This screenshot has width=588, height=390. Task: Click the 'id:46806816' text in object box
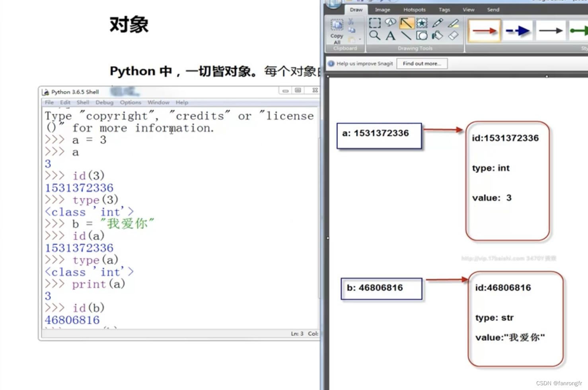click(503, 288)
